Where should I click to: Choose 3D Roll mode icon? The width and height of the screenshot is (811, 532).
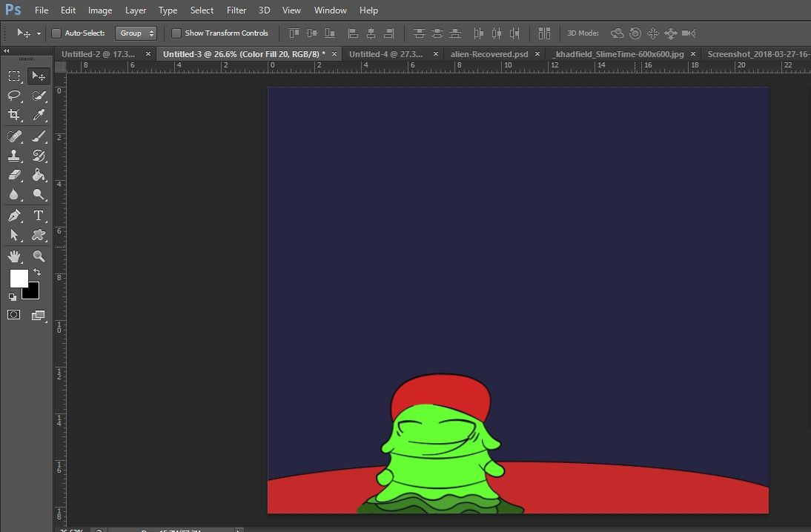635,33
